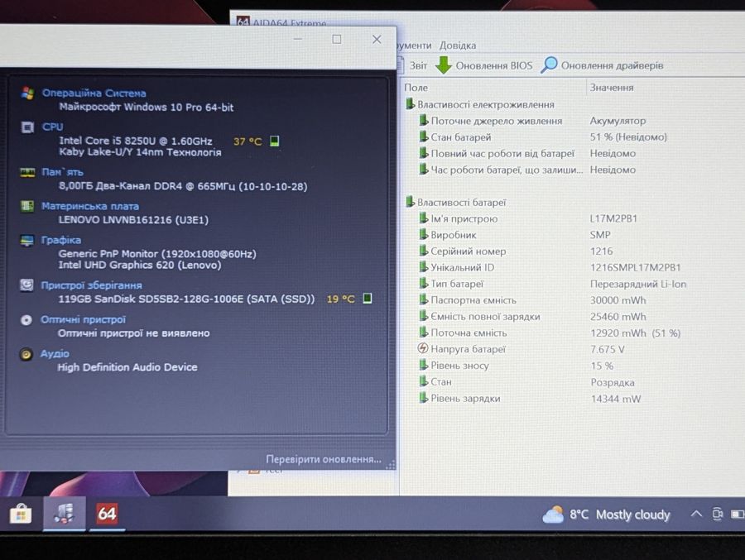
Task: Maximize the Speccy window
Action: pos(337,39)
